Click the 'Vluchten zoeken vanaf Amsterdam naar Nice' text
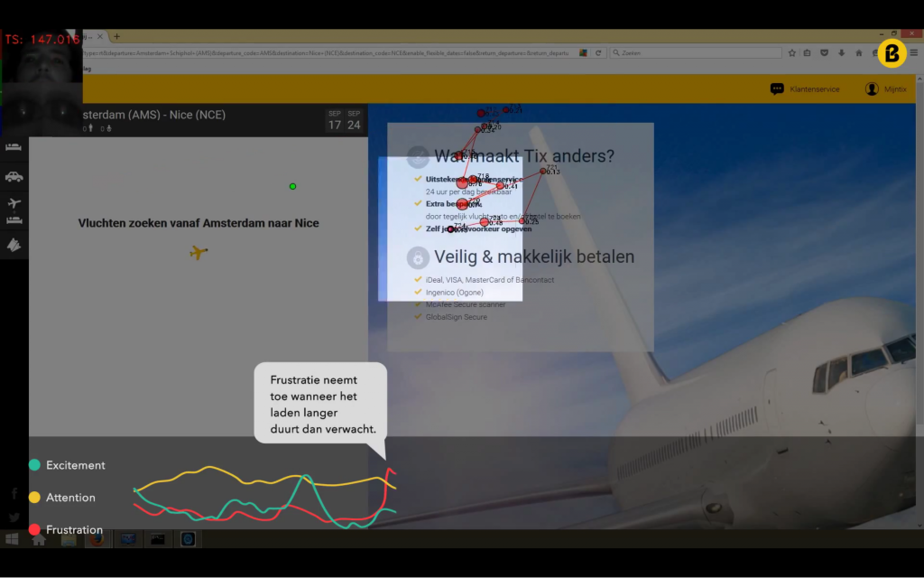Image resolution: width=924 pixels, height=578 pixels. click(x=199, y=223)
